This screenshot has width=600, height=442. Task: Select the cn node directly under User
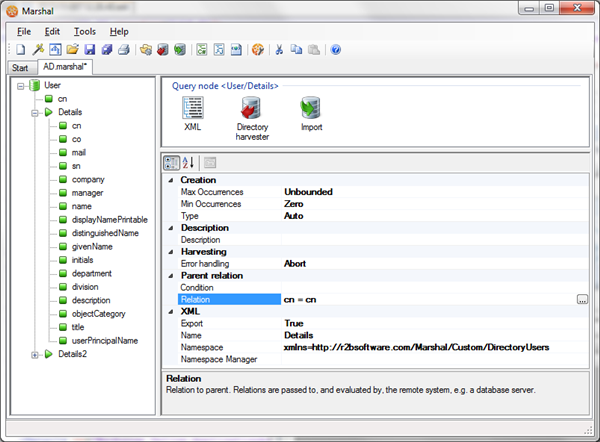tap(62, 99)
